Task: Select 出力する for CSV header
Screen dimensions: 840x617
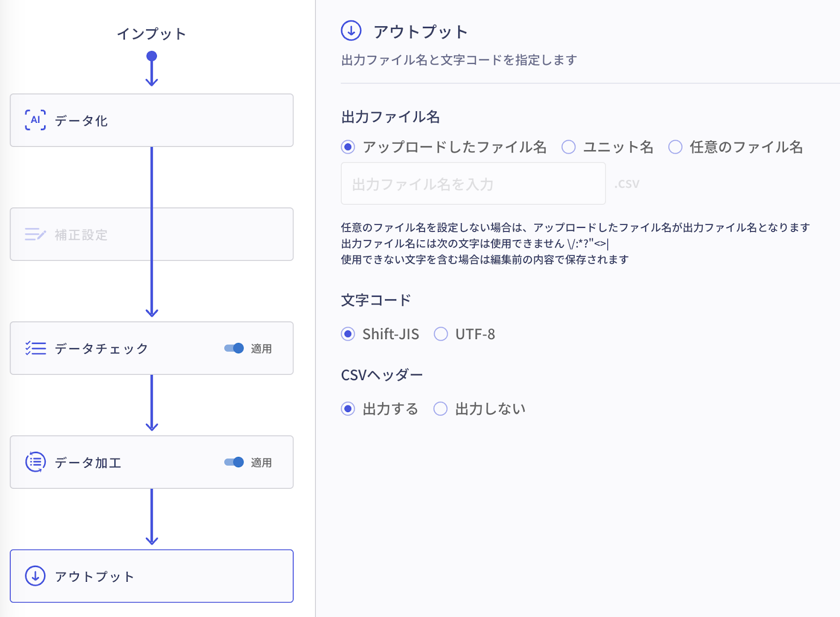Action: coord(348,409)
